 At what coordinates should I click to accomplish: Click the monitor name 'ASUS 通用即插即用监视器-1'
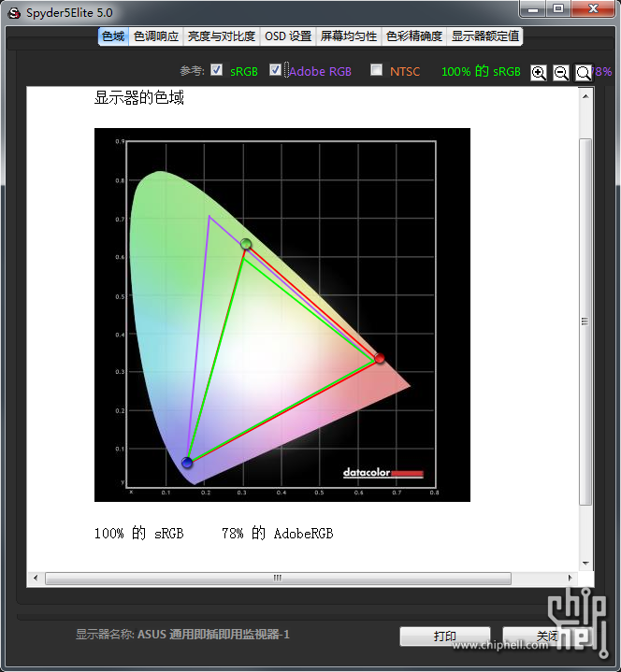click(213, 635)
